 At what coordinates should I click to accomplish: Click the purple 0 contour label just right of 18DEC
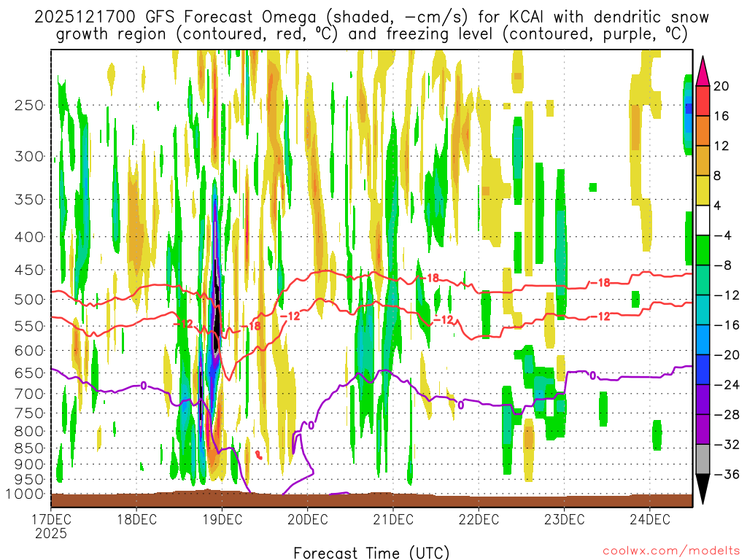point(144,386)
